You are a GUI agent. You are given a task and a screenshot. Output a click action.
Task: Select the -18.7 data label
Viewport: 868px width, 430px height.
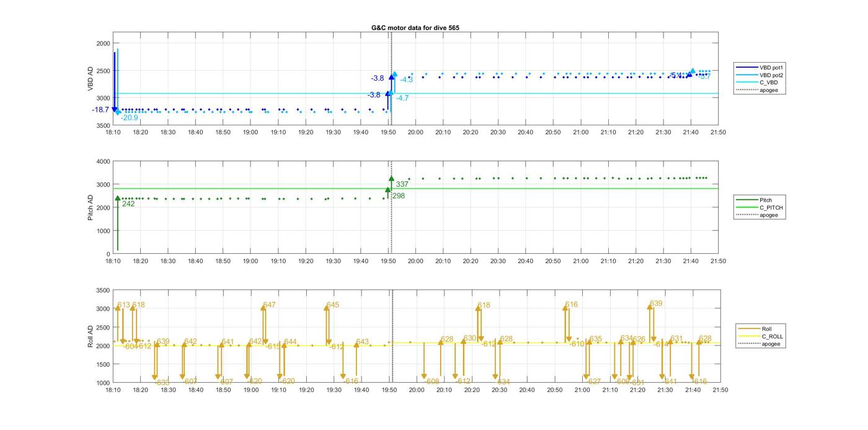(100, 110)
